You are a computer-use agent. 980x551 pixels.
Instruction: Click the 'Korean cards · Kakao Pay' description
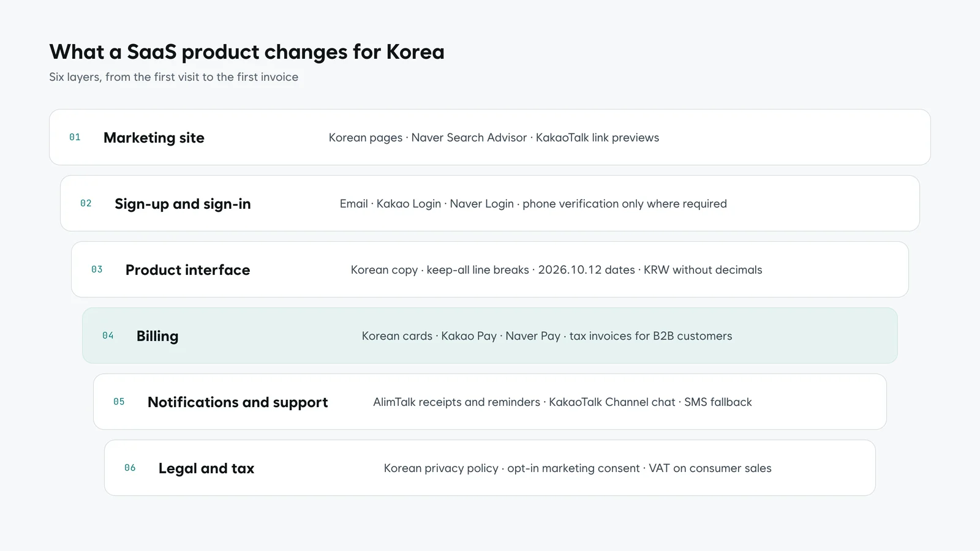pos(547,336)
